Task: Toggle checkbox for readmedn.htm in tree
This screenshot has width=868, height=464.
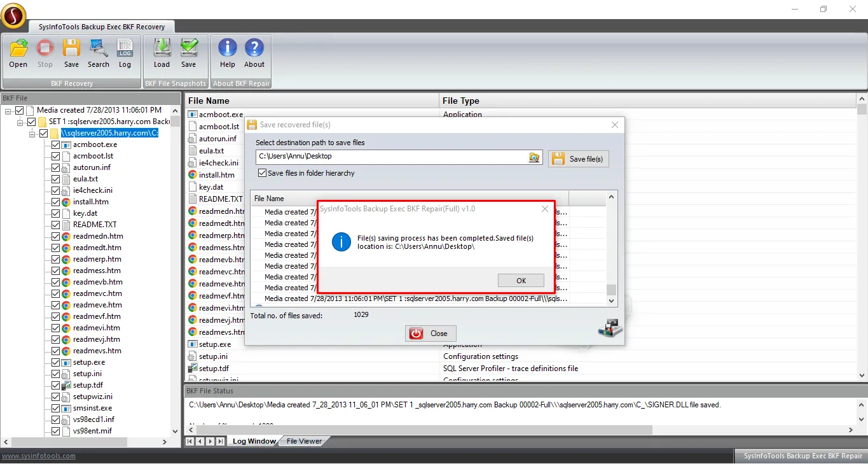Action: point(55,236)
